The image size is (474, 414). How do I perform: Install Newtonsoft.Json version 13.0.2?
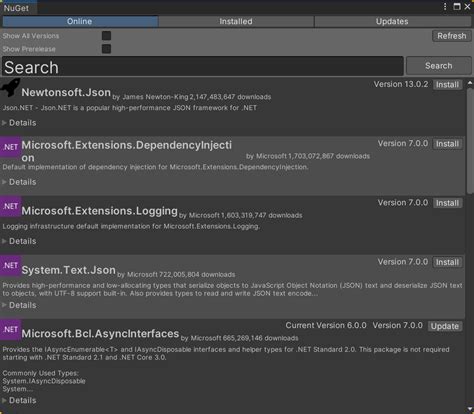pos(447,85)
